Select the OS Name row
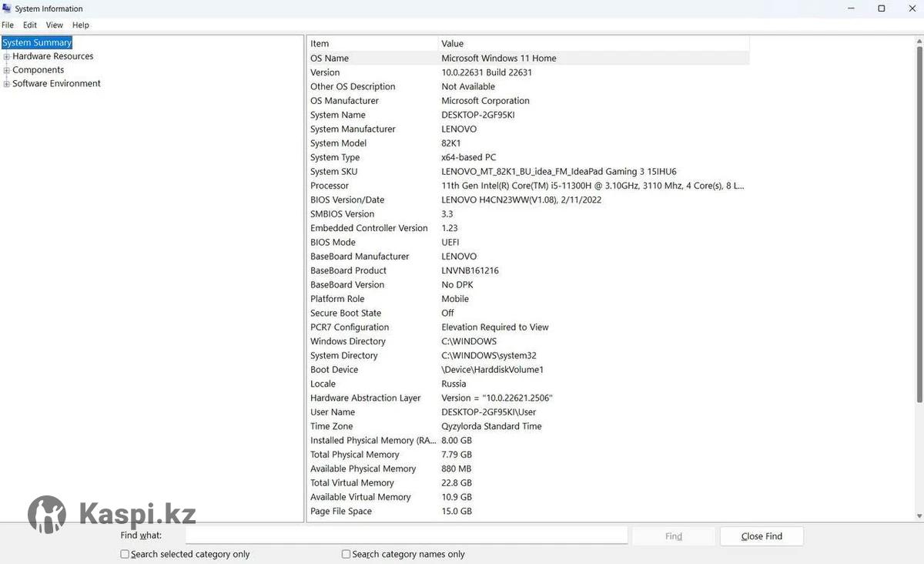 click(528, 59)
